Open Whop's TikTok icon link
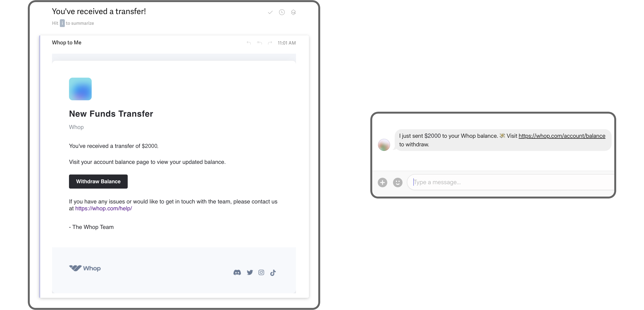Viewport: 644px width, 310px height. click(273, 272)
